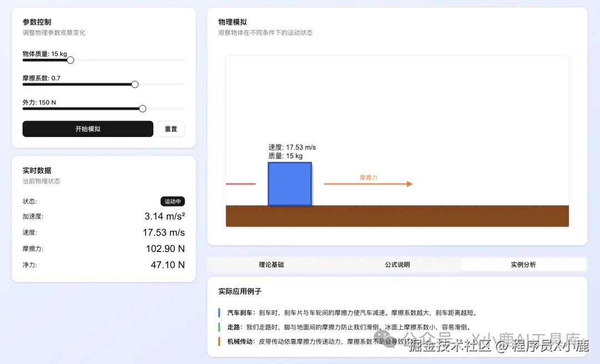Click the 开始模拟 (Start Simulation) button
Viewport: 600px width, 364px height.
pos(87,129)
